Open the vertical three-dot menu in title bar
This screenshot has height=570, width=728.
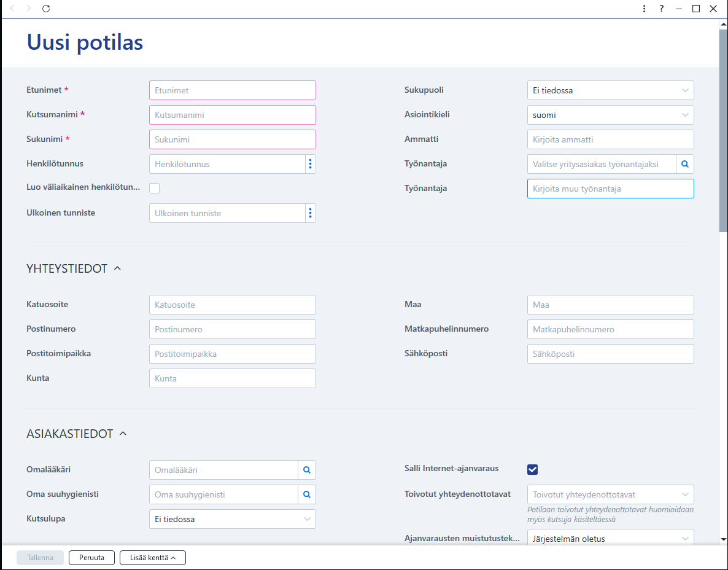pos(644,9)
